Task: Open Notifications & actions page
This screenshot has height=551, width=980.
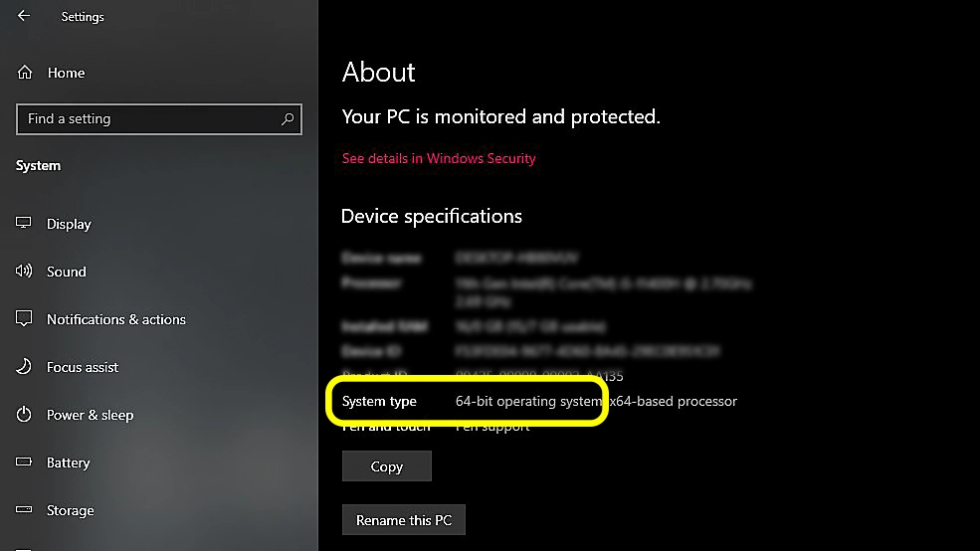Action: [116, 319]
